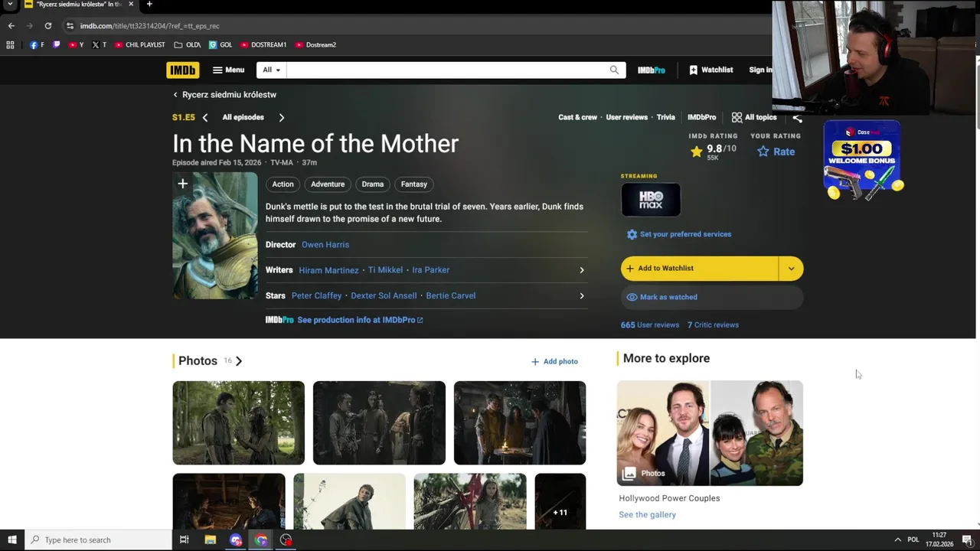Open a new browser tab

[149, 5]
